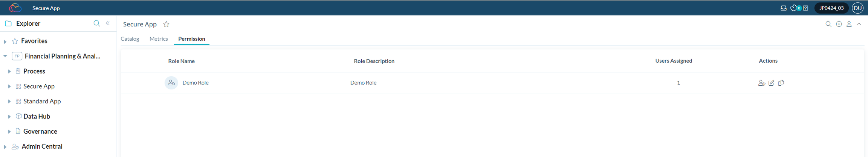Favorite Secure App with star icon
Image resolution: width=868 pixels, height=157 pixels.
pos(166,24)
